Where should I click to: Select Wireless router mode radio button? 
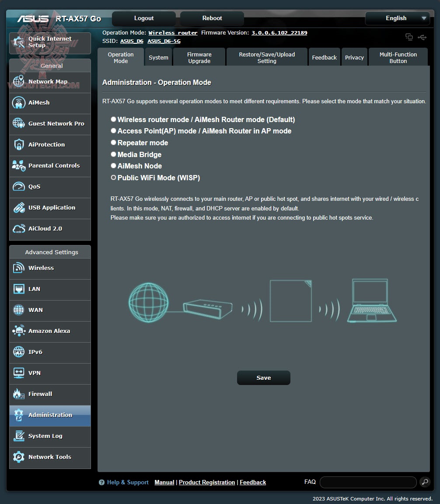pyautogui.click(x=113, y=119)
